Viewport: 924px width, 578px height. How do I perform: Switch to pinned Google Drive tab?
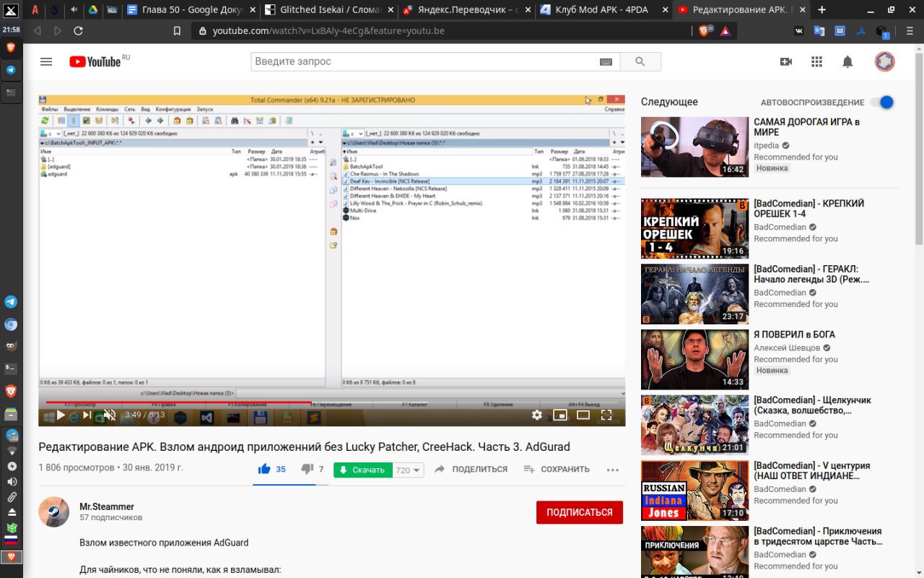click(x=93, y=10)
